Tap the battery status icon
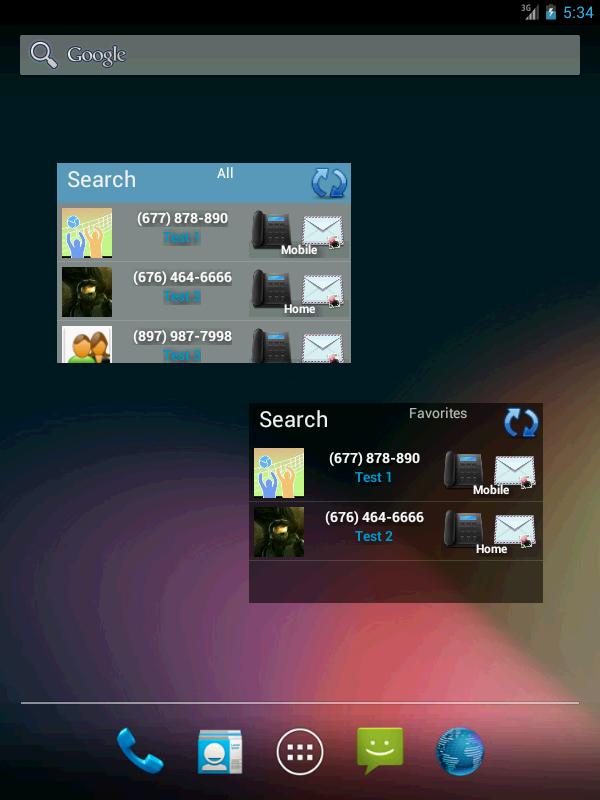This screenshot has height=800, width=600. 551,12
